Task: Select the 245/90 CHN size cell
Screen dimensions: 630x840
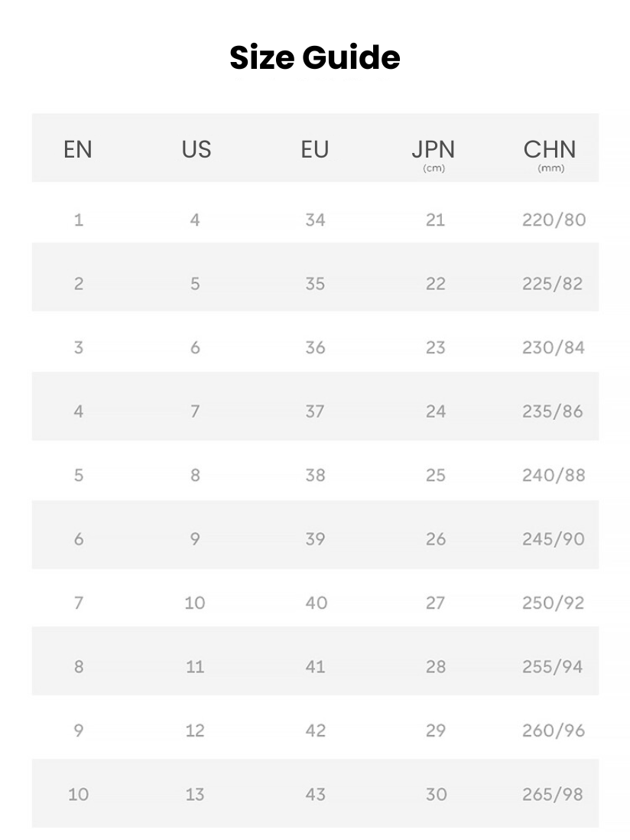Action: pyautogui.click(x=554, y=539)
